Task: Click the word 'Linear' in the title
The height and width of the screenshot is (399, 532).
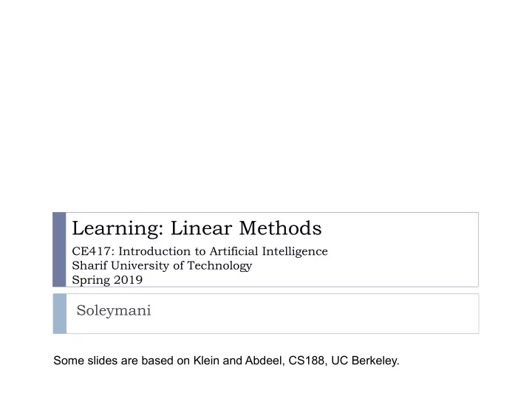Action: pyautogui.click(x=202, y=228)
